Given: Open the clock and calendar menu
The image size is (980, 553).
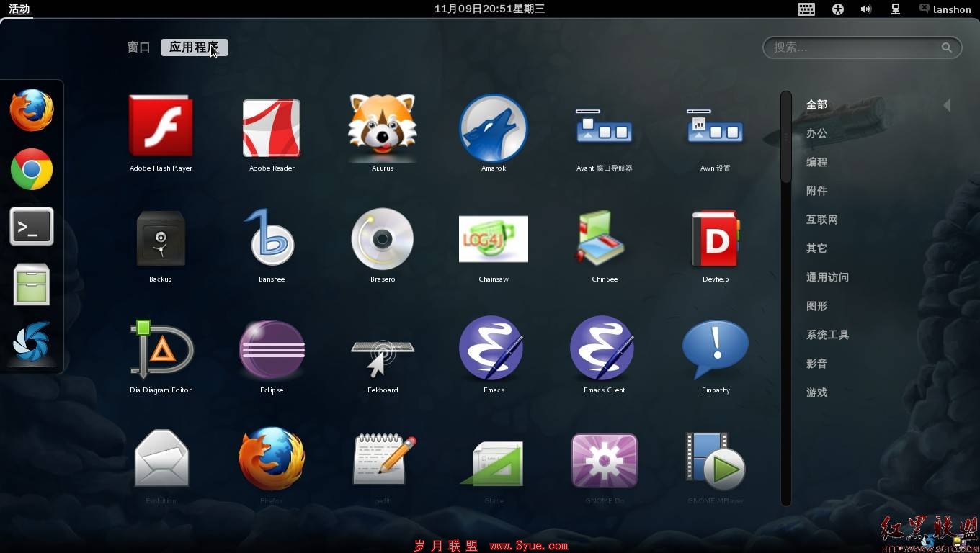Looking at the screenshot, I should coord(489,9).
